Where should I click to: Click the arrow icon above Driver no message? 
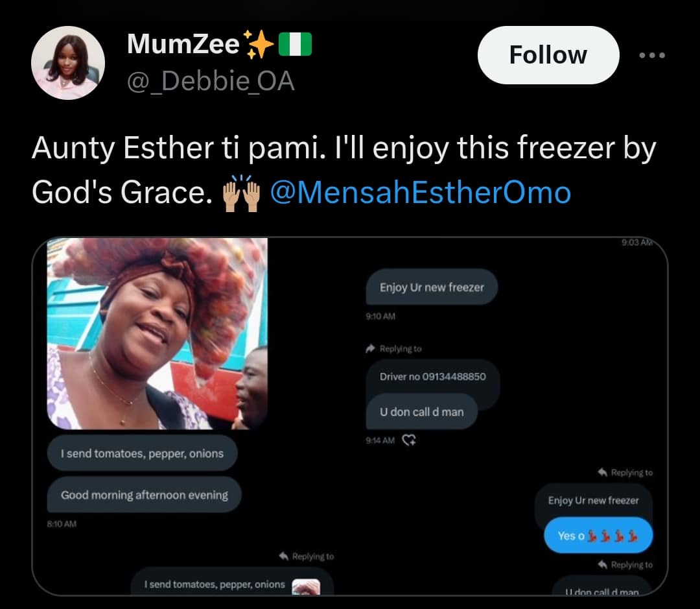(x=371, y=348)
